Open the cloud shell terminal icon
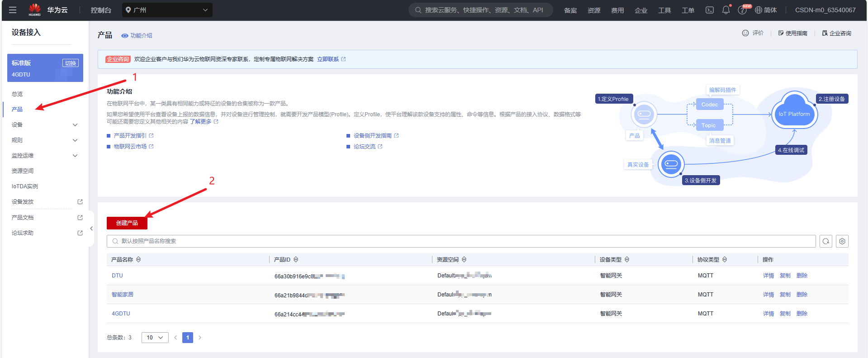This screenshot has width=868, height=358. pos(710,10)
